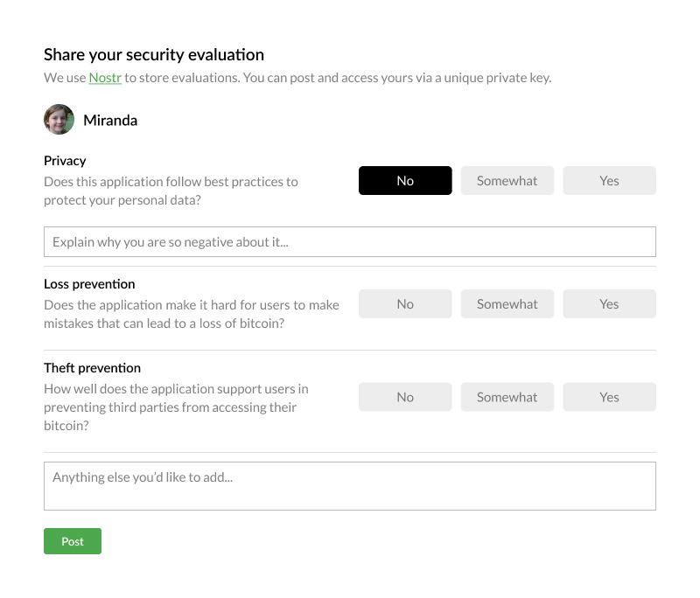Click the negative Privacy explanation text box
This screenshot has height=598, width=700.
pos(350,241)
